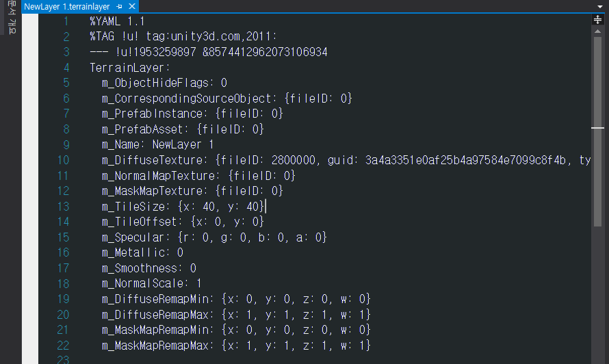Click the vertical scrollbar thumb
Viewport: 609px width, 364px height.
[x=598, y=131]
